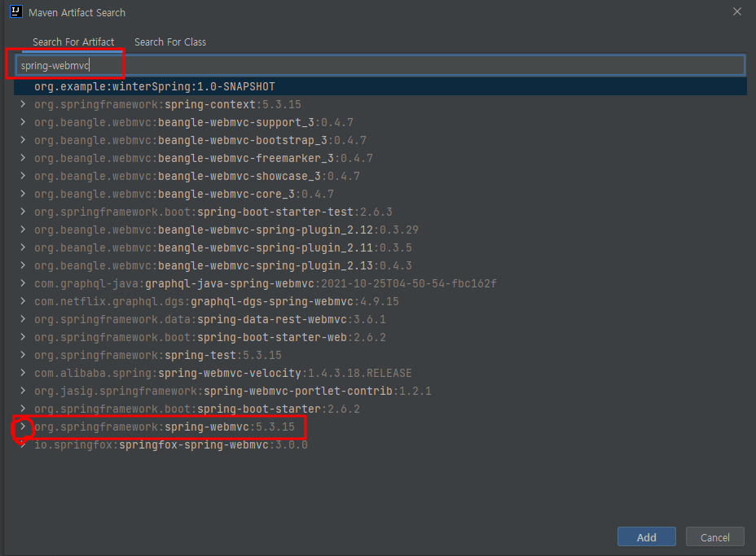Select graphql-dgs-spring-webmvc:4.9.15 row
This screenshot has height=556, width=756.
[380, 301]
